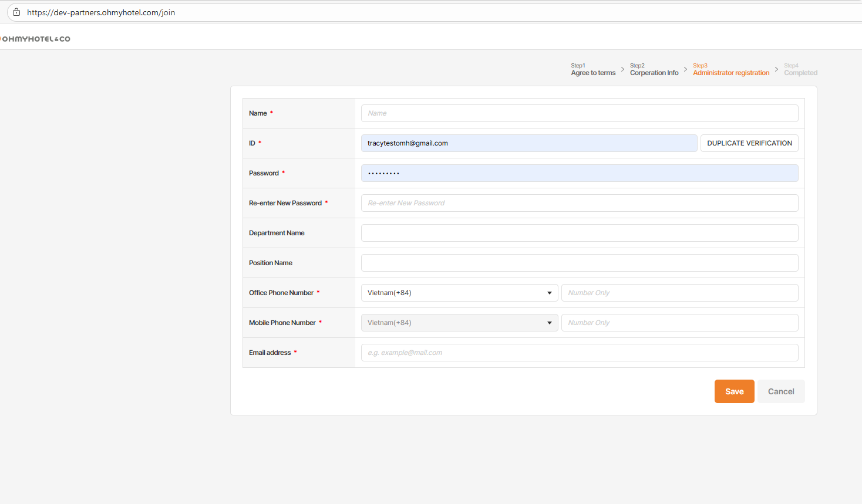
Task: Select Step3 Administrator registration step
Action: 731,70
